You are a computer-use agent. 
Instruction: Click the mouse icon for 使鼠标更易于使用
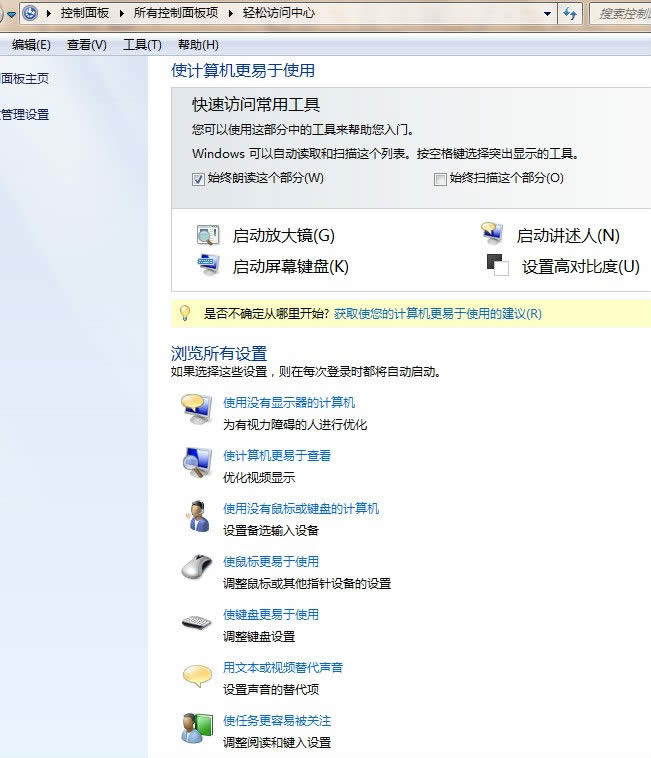click(196, 568)
